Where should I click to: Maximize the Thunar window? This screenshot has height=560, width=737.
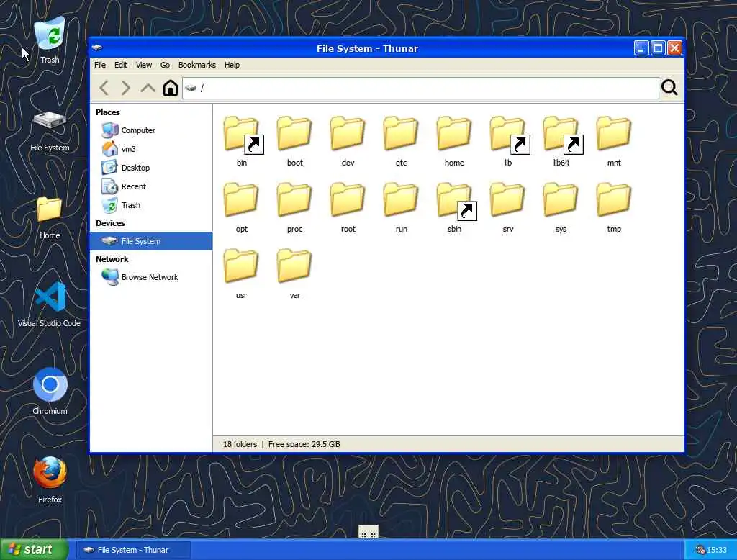(658, 48)
